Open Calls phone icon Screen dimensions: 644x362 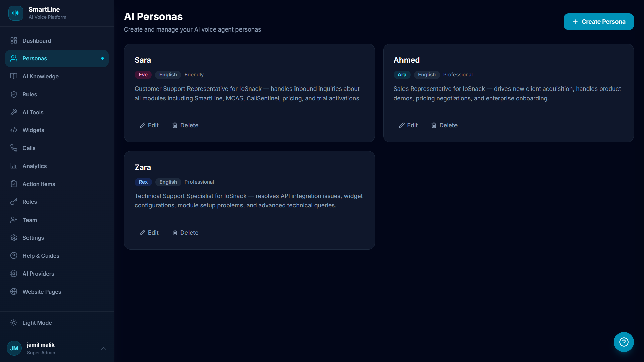pos(14,148)
